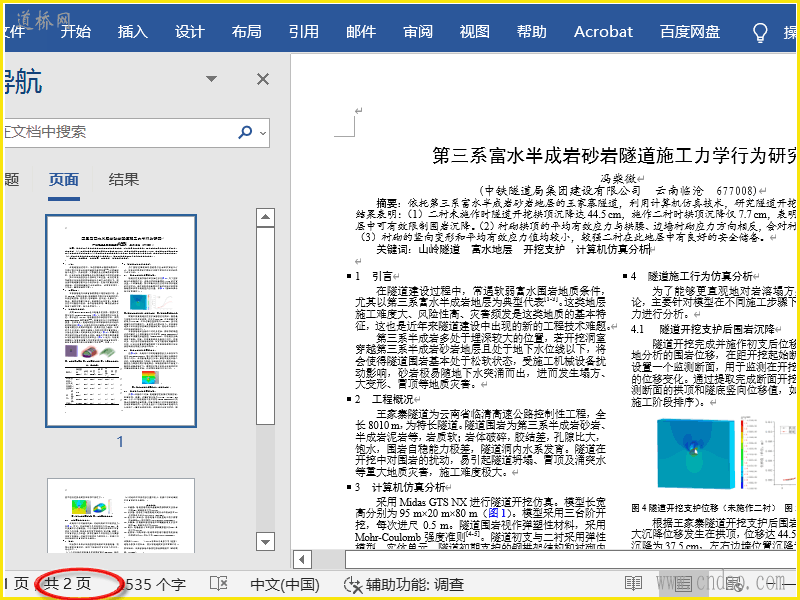Expand search options dropdown beside magnifier
The image size is (800, 600).
point(263,133)
